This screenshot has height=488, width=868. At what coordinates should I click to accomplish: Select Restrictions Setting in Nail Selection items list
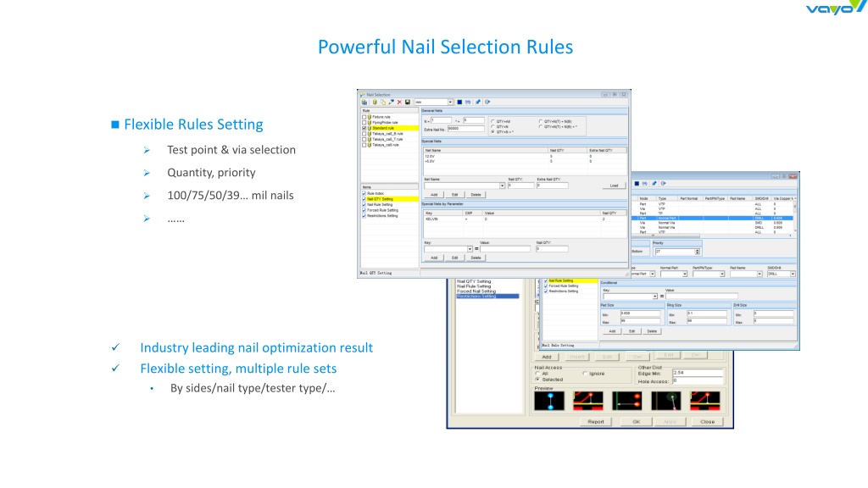[382, 216]
